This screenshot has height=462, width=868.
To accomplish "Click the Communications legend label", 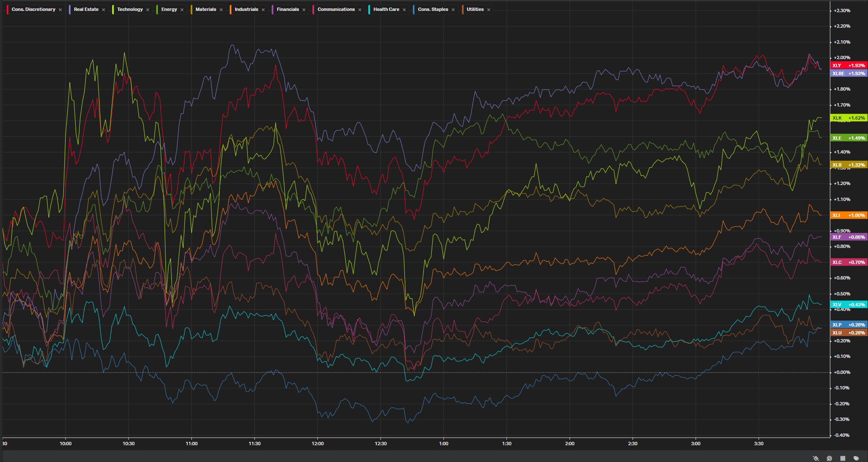I will (x=336, y=9).
